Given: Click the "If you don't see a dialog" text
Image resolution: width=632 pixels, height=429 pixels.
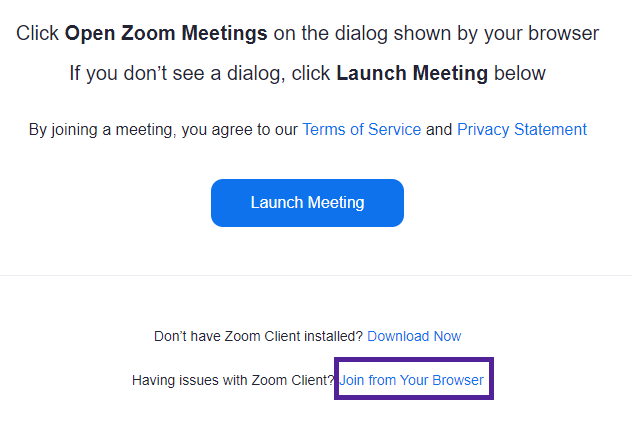Looking at the screenshot, I should [184, 73].
